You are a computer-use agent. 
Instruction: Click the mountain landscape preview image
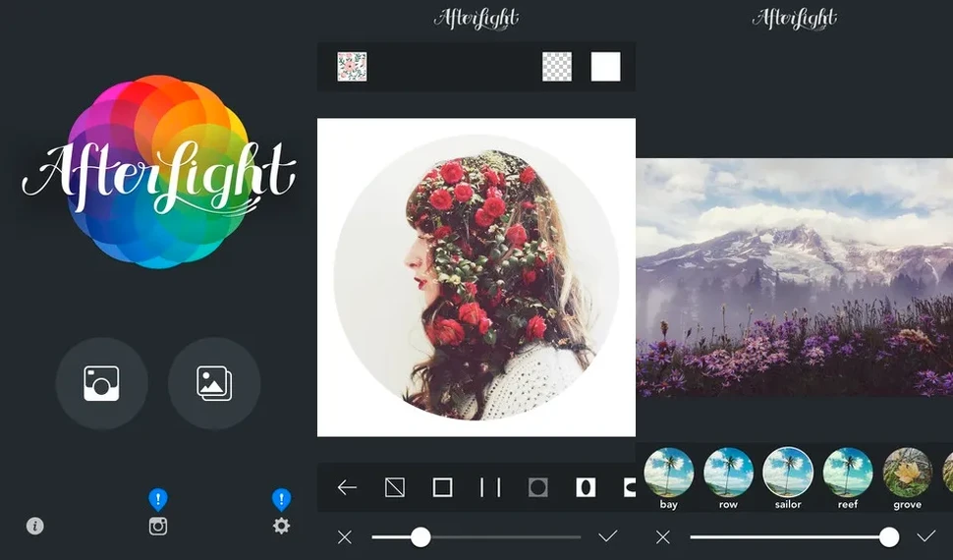point(795,277)
